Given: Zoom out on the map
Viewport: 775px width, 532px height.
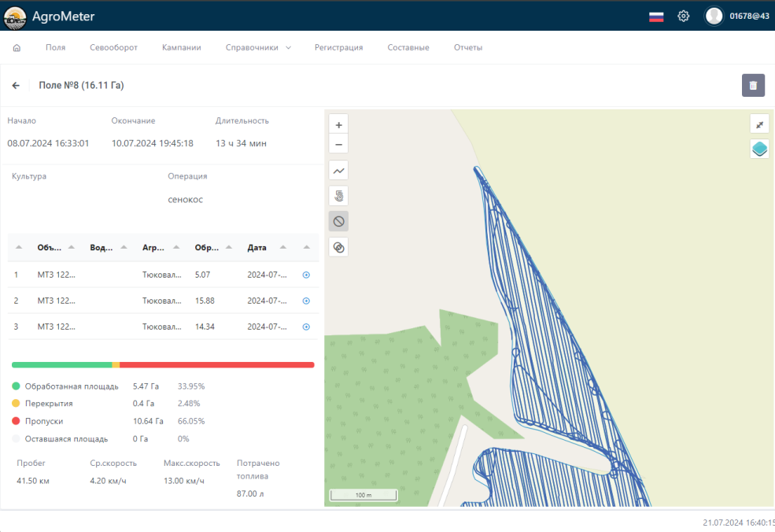Looking at the screenshot, I should 338,144.
